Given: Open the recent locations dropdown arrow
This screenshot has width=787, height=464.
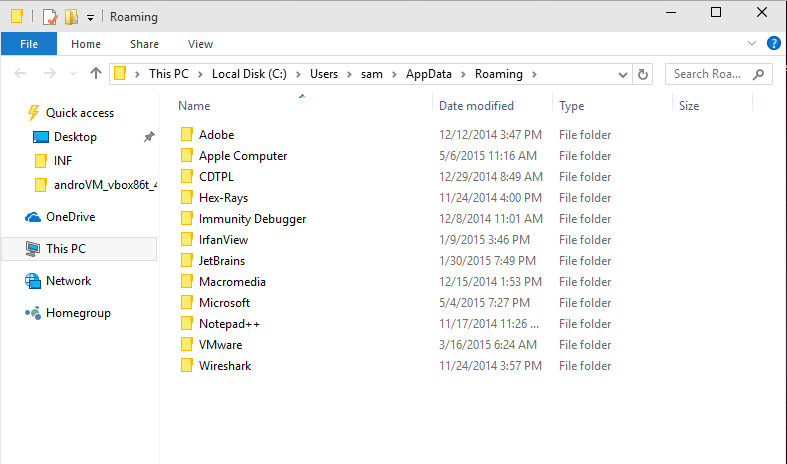Looking at the screenshot, I should pos(73,74).
